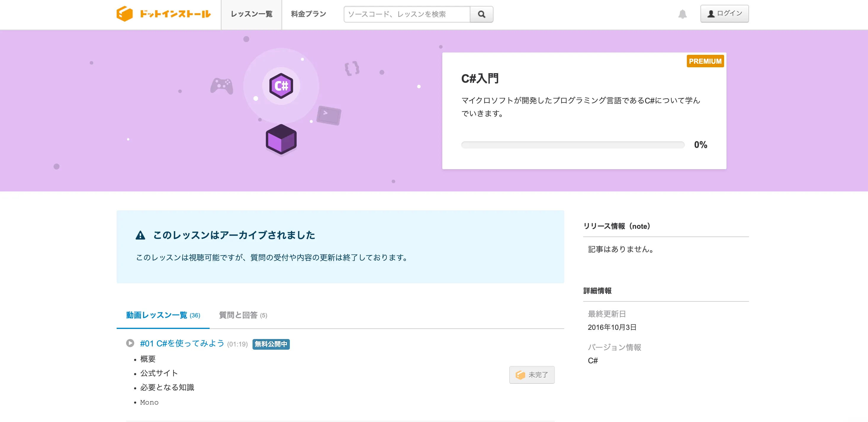This screenshot has height=422, width=868.
Task: Click the purple cube illustration
Action: pyautogui.click(x=281, y=139)
